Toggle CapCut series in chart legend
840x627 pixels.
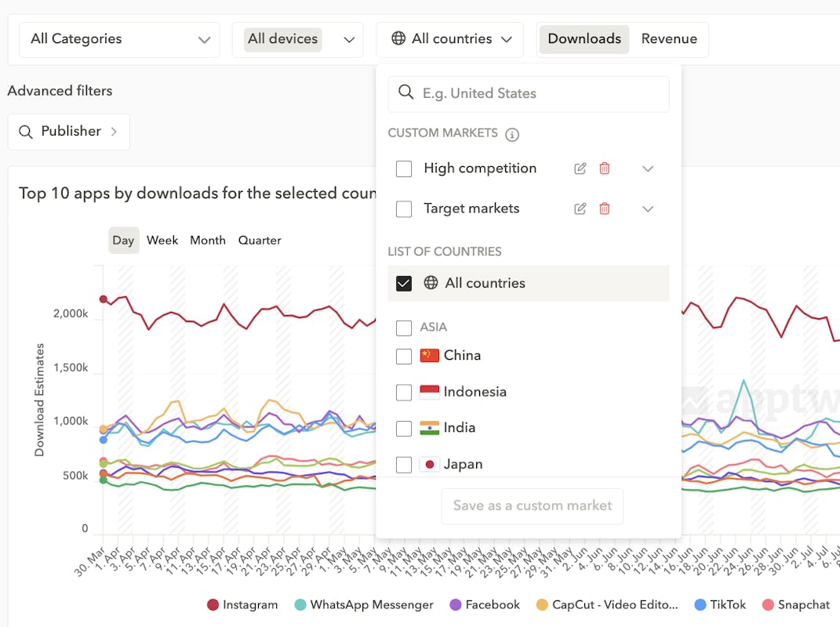[x=608, y=605]
